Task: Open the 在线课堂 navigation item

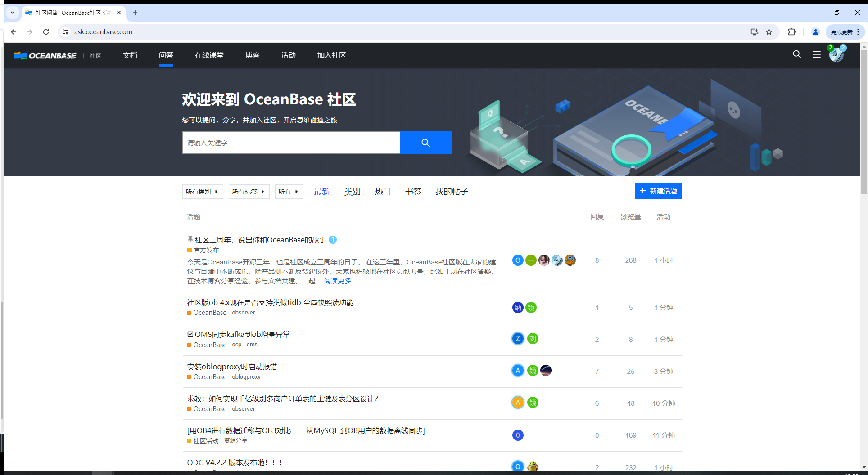Action: [209, 55]
